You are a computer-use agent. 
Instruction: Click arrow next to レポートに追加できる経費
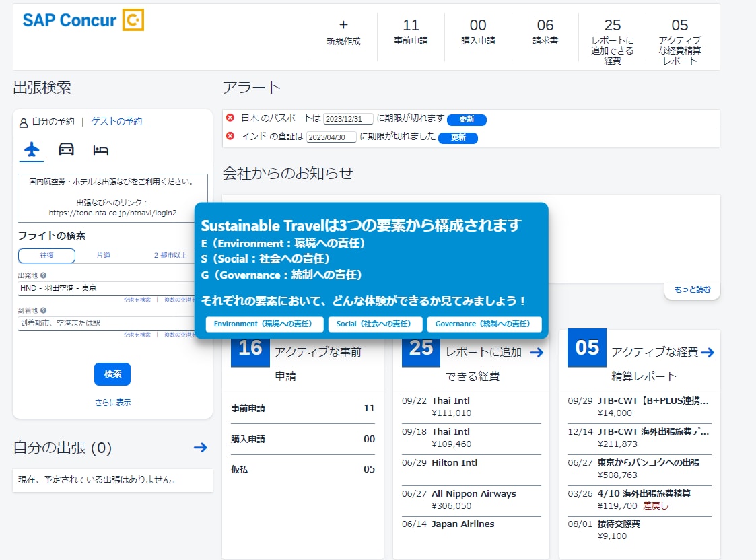tap(536, 352)
